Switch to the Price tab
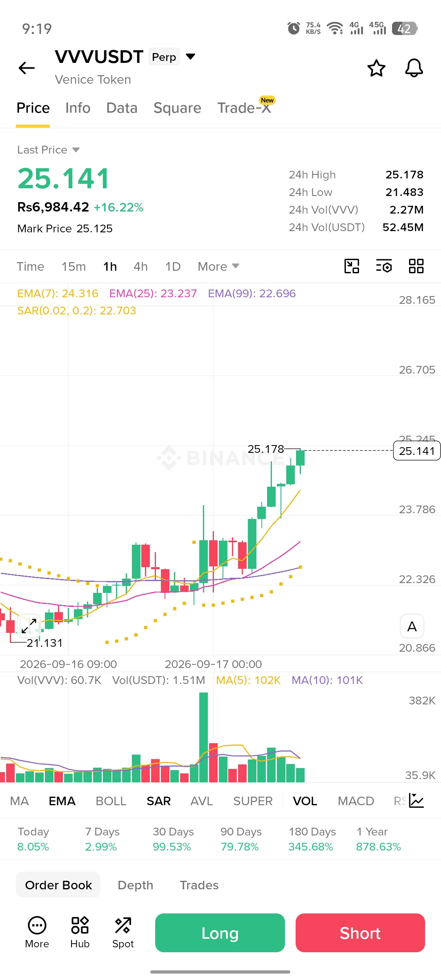Viewport: 441px width, 980px height. tap(33, 108)
